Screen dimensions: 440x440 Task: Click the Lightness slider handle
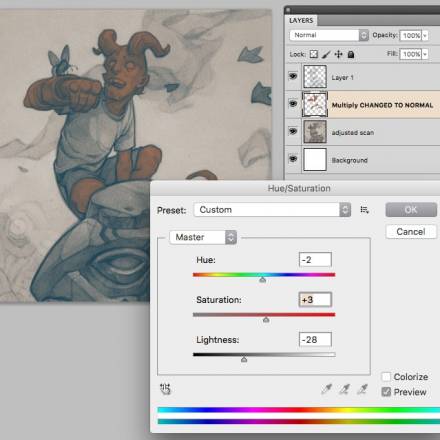[x=244, y=359]
